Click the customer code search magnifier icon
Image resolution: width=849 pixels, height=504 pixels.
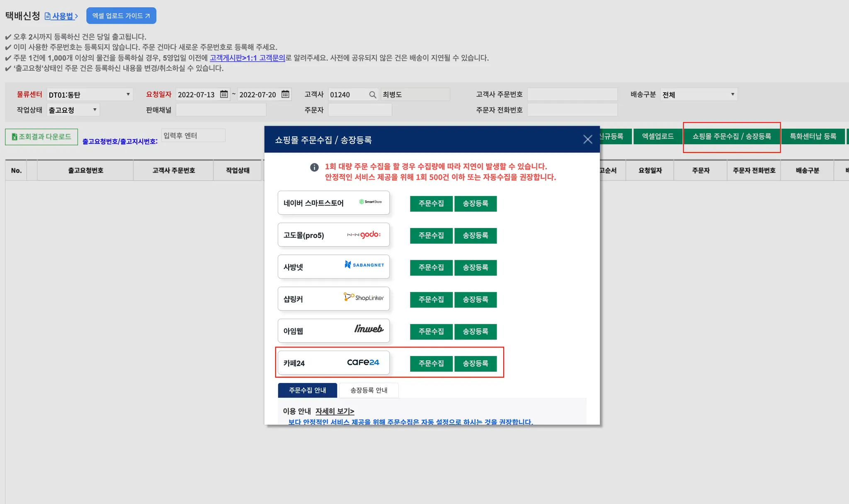click(x=373, y=94)
